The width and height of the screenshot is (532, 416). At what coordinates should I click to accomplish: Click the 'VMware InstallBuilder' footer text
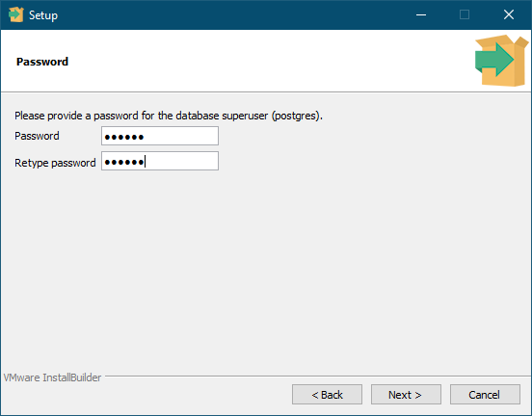[52, 377]
